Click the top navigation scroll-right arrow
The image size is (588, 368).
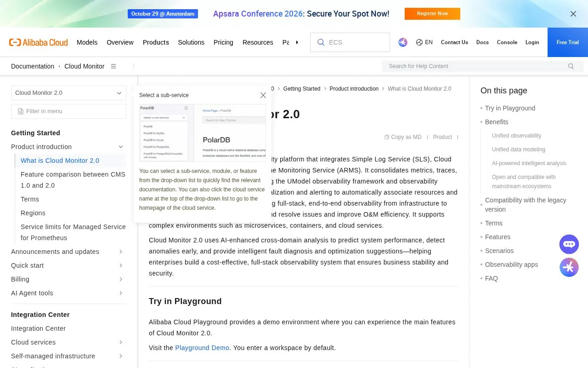(x=297, y=42)
